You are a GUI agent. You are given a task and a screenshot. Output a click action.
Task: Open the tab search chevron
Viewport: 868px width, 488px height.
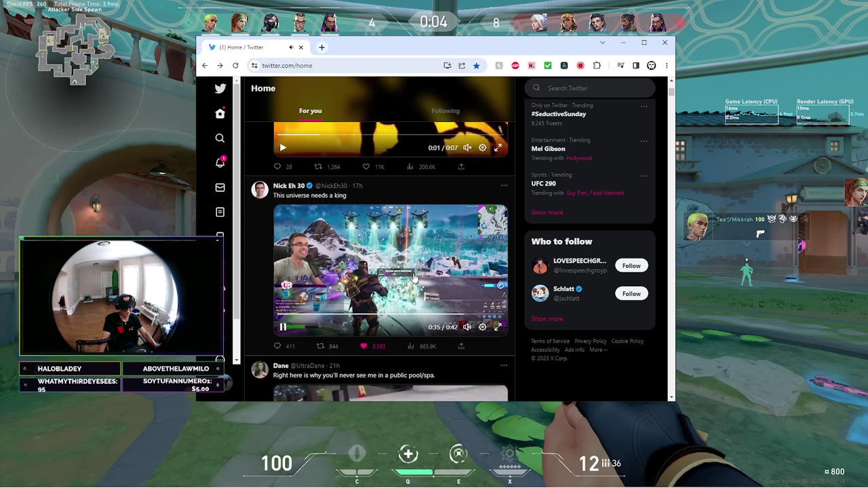602,43
